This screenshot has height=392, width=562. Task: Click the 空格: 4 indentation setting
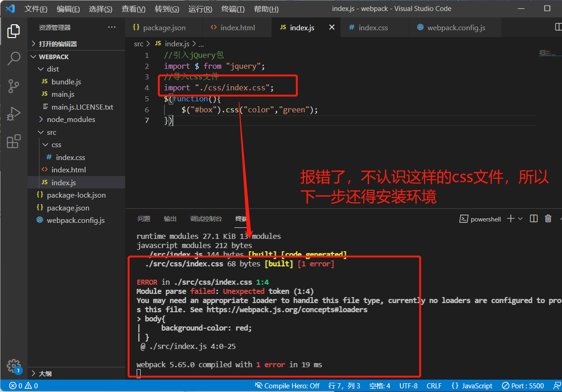pos(380,386)
